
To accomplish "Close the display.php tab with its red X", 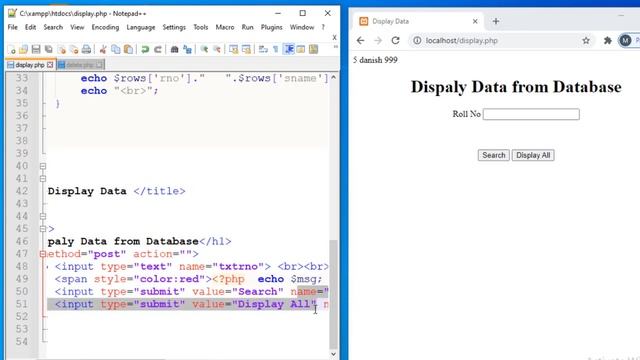I will (x=50, y=65).
